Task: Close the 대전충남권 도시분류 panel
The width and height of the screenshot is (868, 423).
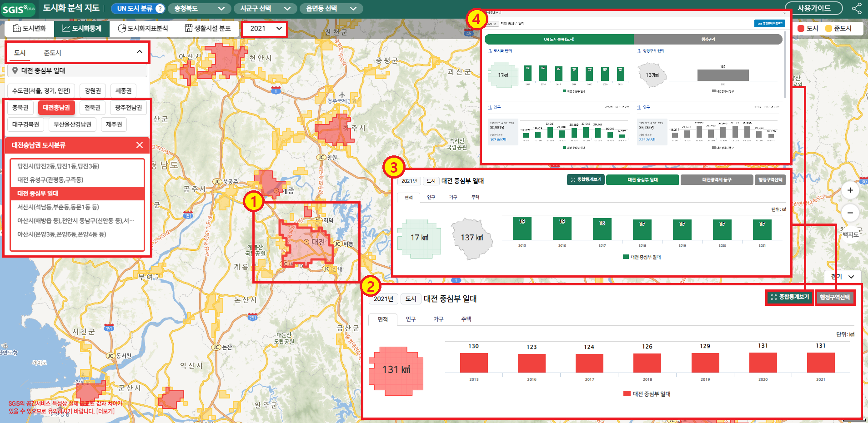Action: pos(140,145)
